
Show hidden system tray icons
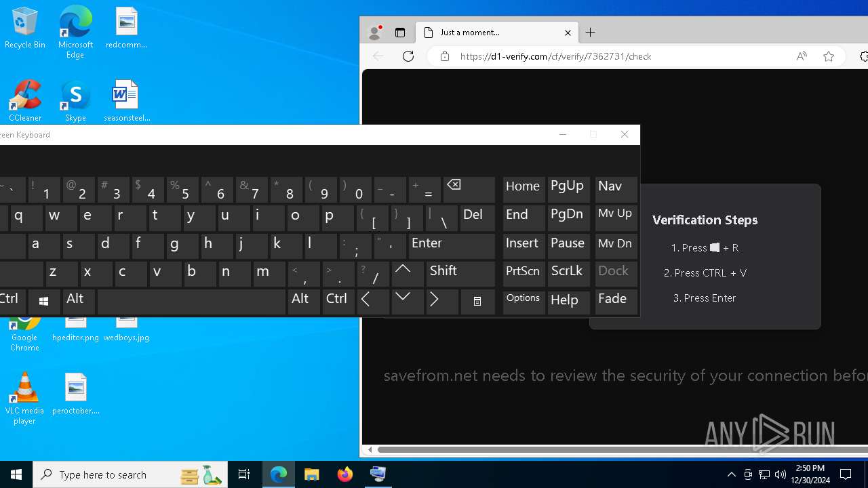[731, 474]
